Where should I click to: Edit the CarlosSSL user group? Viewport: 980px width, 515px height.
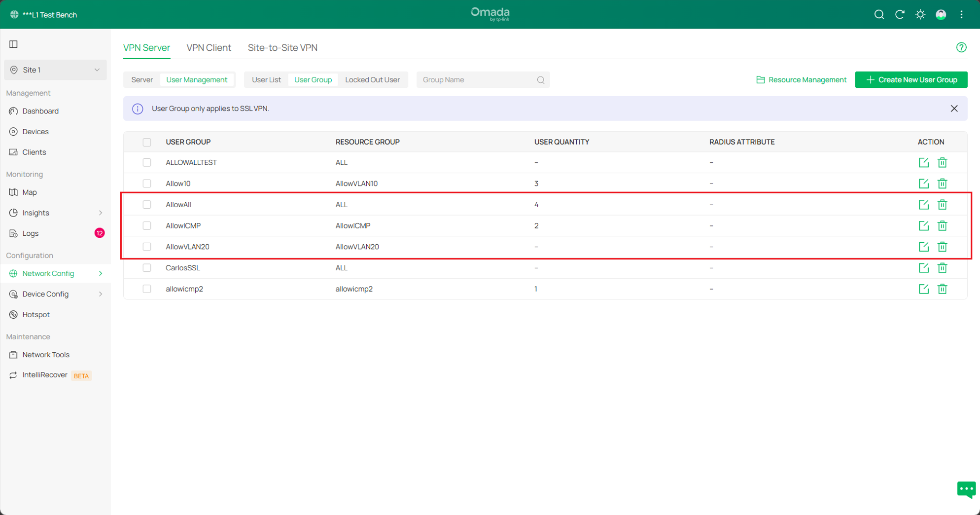click(x=924, y=268)
